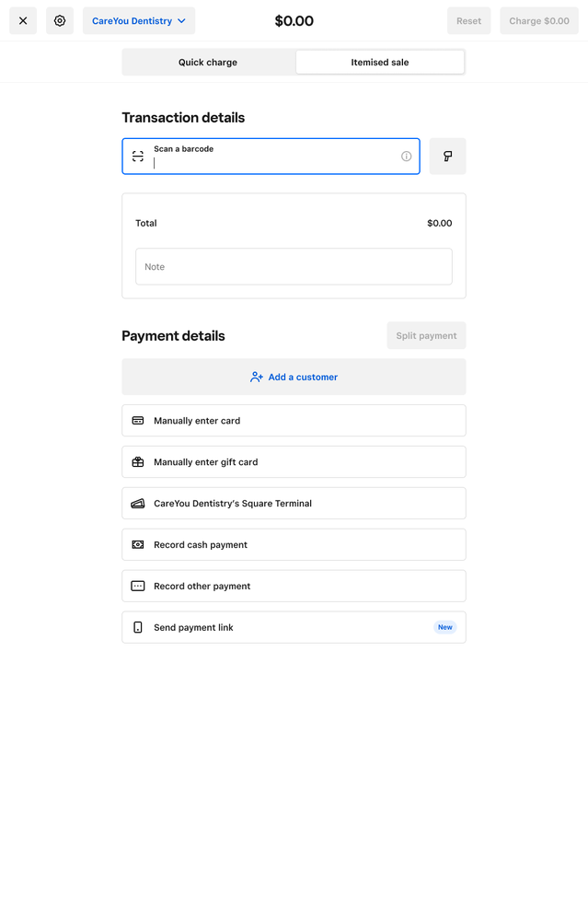Open settings via the gear icon

pyautogui.click(x=60, y=20)
